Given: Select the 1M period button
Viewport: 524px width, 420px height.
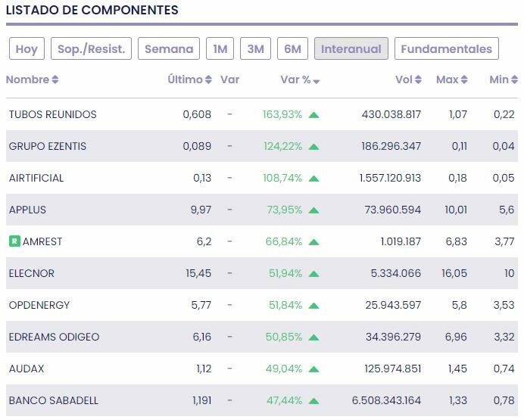Looking at the screenshot, I should (220, 49).
